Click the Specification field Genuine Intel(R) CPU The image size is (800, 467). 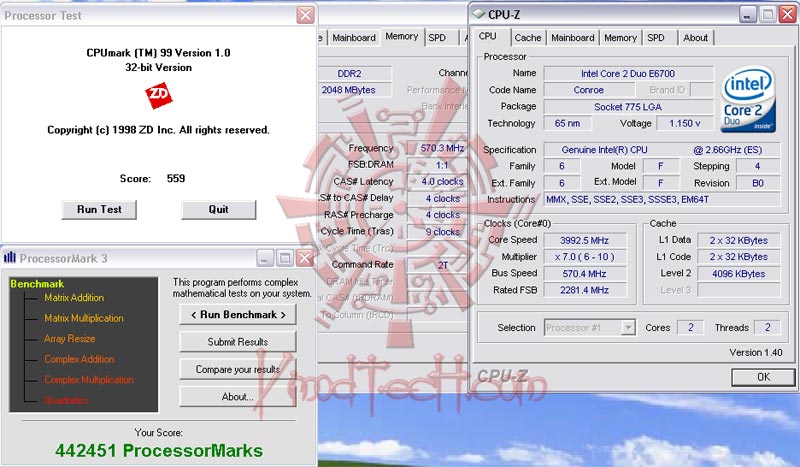pyautogui.click(x=662, y=150)
